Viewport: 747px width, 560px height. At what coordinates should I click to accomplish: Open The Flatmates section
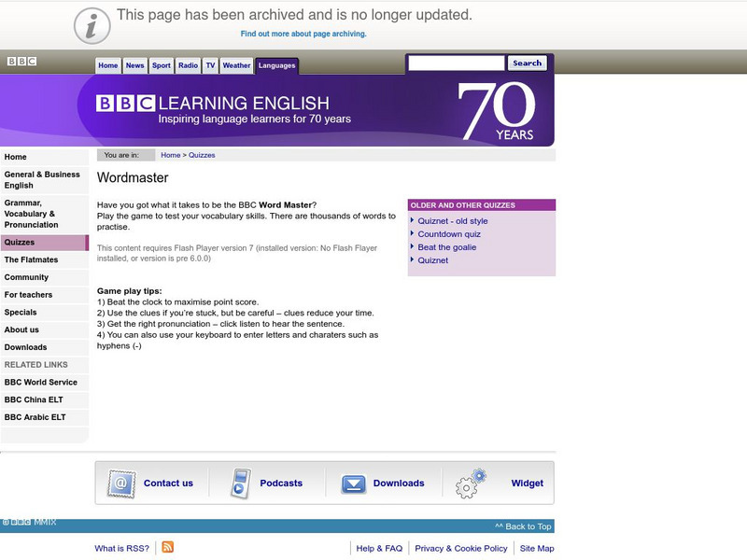44,259
